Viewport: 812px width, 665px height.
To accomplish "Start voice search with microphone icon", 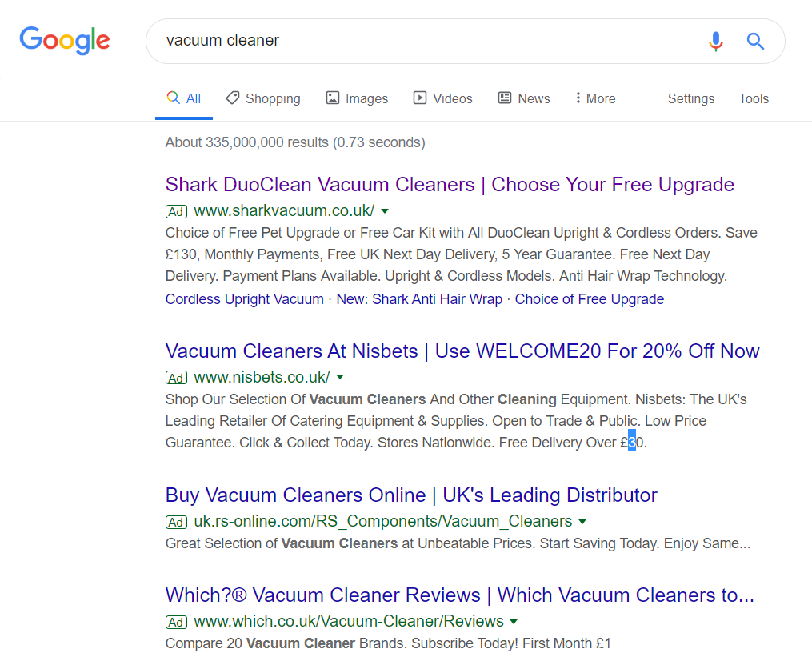I will point(716,42).
